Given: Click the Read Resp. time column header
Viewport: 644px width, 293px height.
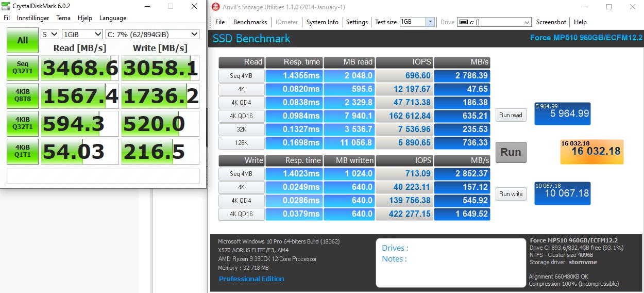Looking at the screenshot, I should coord(294,62).
